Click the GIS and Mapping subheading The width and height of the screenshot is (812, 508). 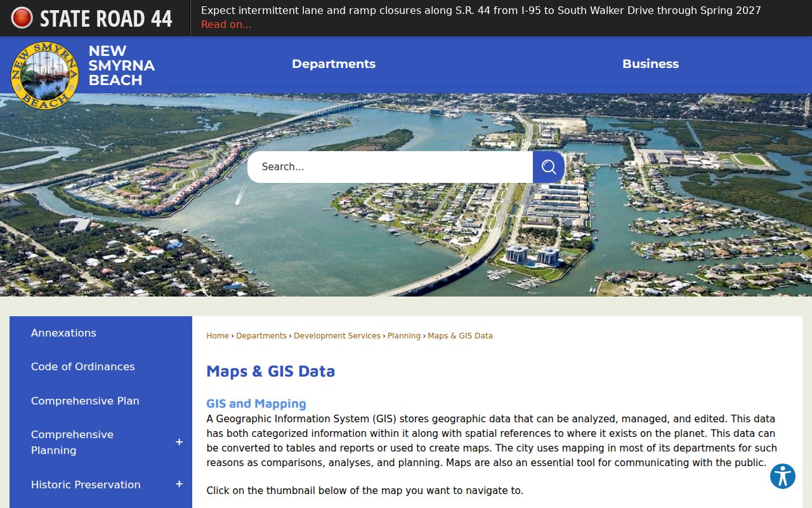pyautogui.click(x=256, y=403)
